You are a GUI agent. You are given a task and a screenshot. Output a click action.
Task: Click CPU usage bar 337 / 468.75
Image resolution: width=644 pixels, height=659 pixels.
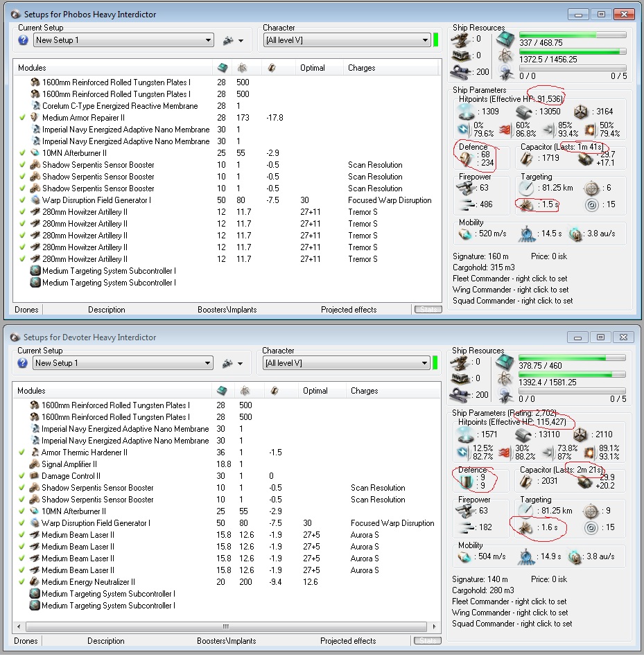tap(573, 35)
